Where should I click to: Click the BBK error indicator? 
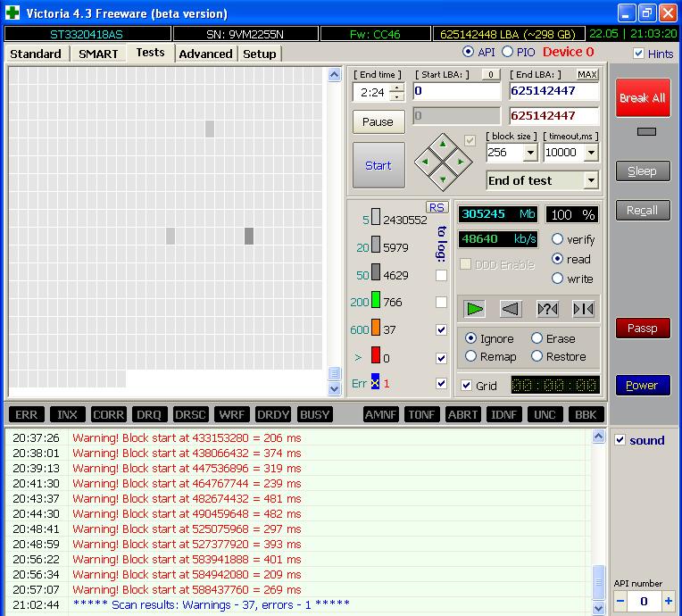click(586, 414)
